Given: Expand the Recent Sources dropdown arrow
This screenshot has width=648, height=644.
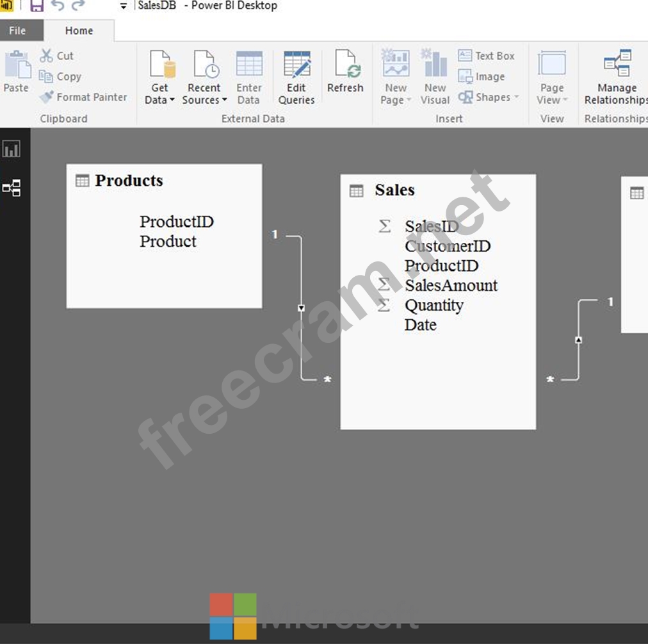Looking at the screenshot, I should coord(224,100).
